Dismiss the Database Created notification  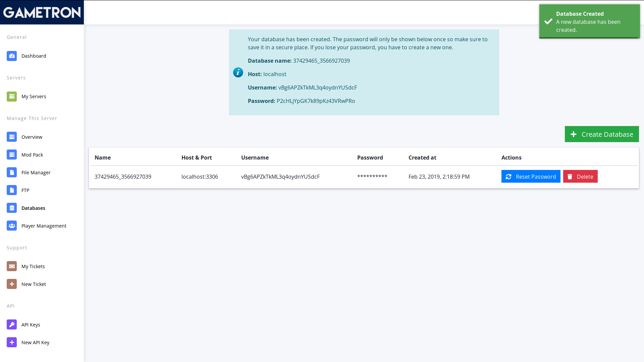(x=589, y=21)
